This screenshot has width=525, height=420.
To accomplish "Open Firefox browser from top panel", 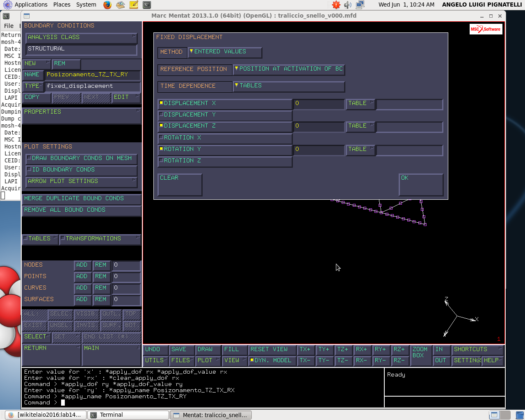I will [107, 5].
